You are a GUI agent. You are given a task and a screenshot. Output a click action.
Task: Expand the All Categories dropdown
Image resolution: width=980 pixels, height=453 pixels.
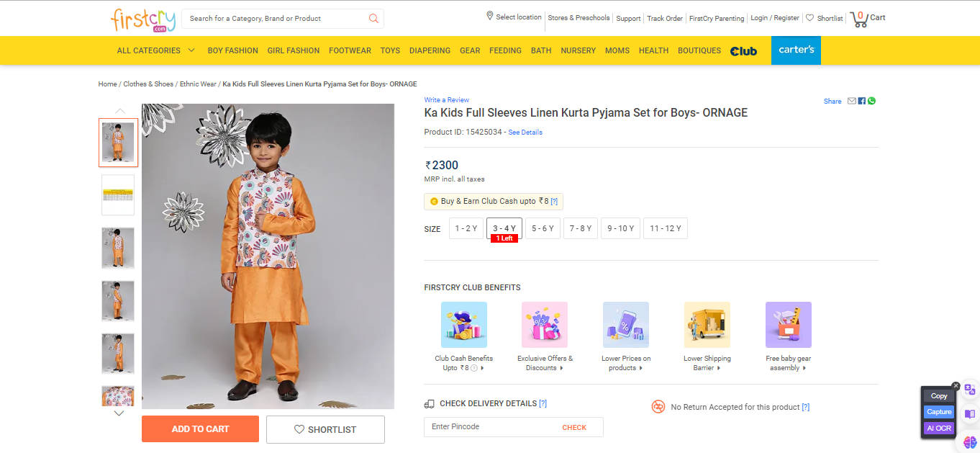[156, 50]
